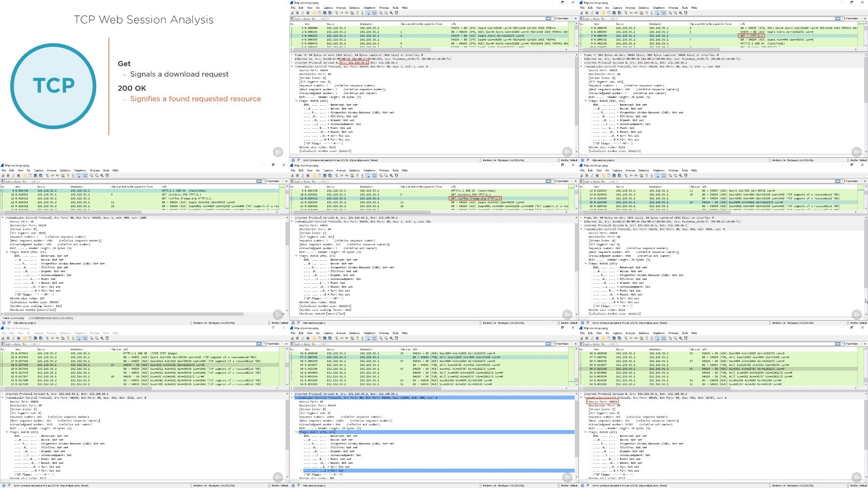Select packet row 2 with SYN, ACK info
This screenshot has height=488, width=868.
coord(429,32)
